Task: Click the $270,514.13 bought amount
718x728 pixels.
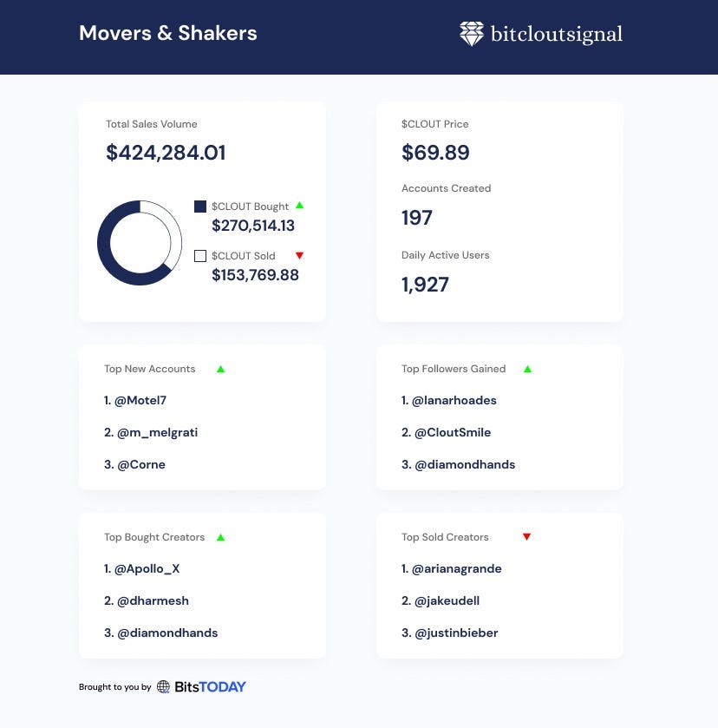Action: (253, 226)
